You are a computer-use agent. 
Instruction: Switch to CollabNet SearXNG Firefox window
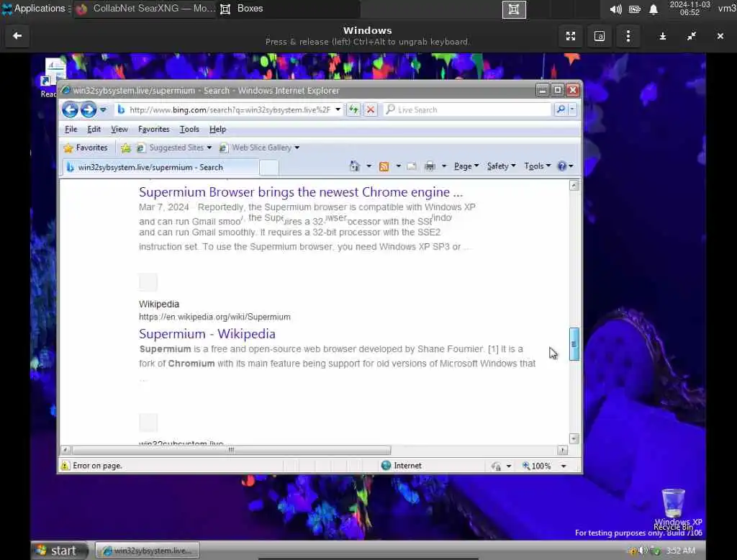click(145, 9)
